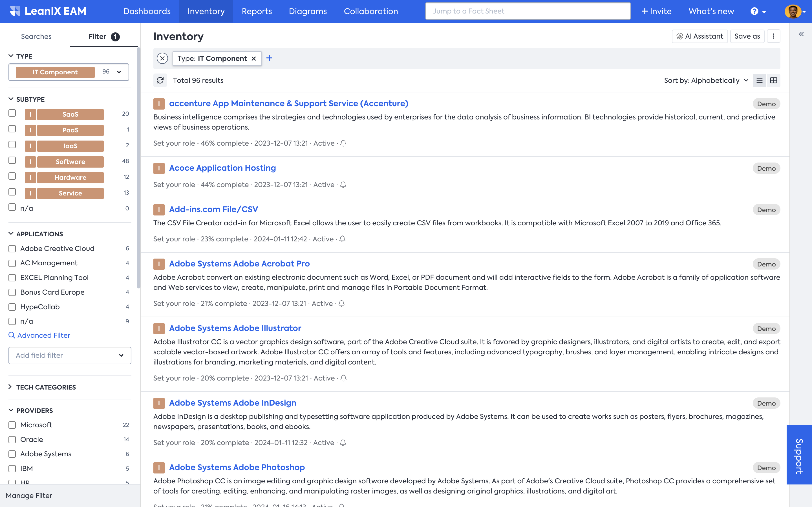
Task: Check the SaaS subtype checkbox
Action: (x=12, y=113)
